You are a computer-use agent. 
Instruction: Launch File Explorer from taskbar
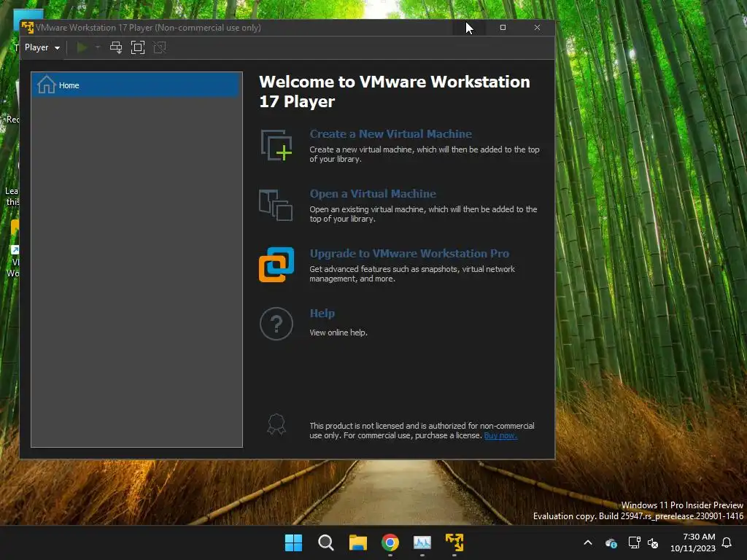(x=357, y=542)
